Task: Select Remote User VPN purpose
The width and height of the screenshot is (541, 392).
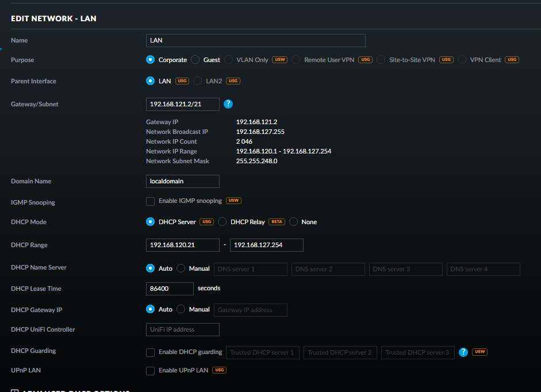Action: [296, 60]
